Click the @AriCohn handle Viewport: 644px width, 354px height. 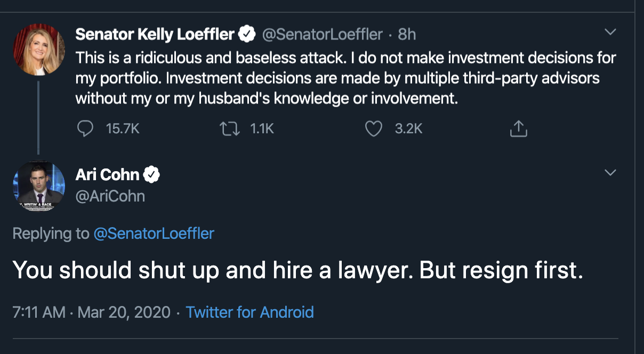click(110, 196)
